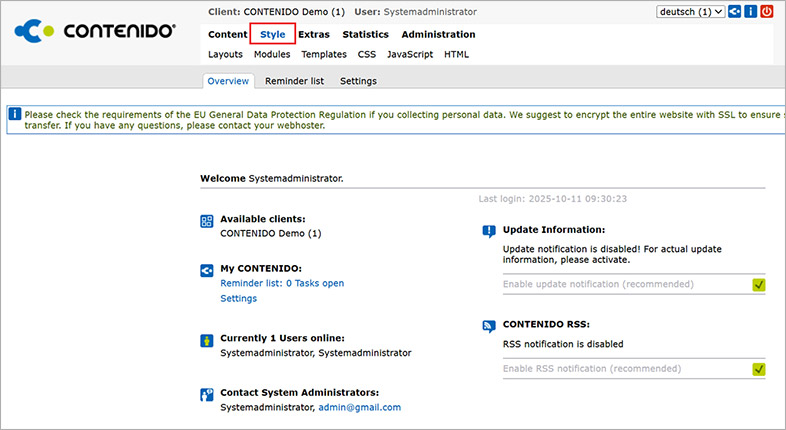Enable update notification green checkmark

pyautogui.click(x=758, y=285)
